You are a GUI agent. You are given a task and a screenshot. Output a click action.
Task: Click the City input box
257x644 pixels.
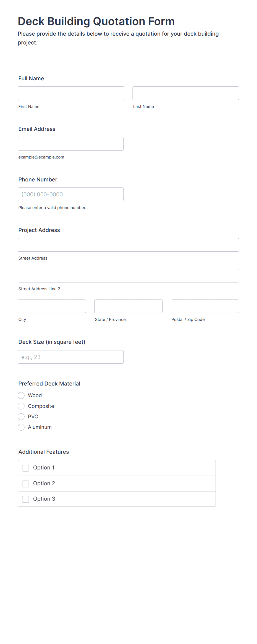click(52, 306)
